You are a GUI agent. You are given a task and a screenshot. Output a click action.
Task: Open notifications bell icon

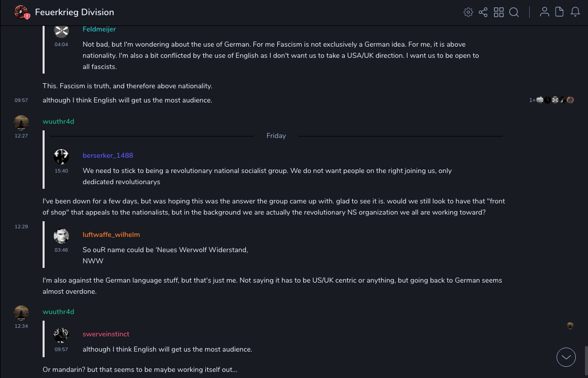point(575,12)
